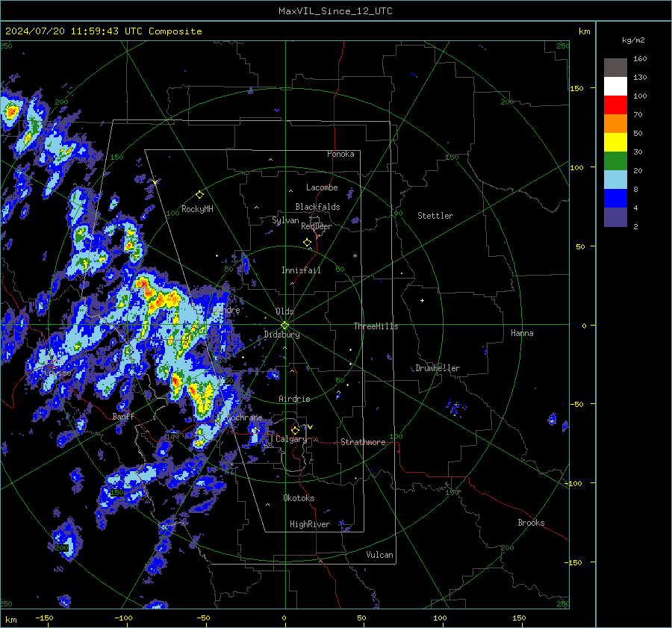Click the Innisfail city label
The image size is (672, 628).
pos(301,270)
